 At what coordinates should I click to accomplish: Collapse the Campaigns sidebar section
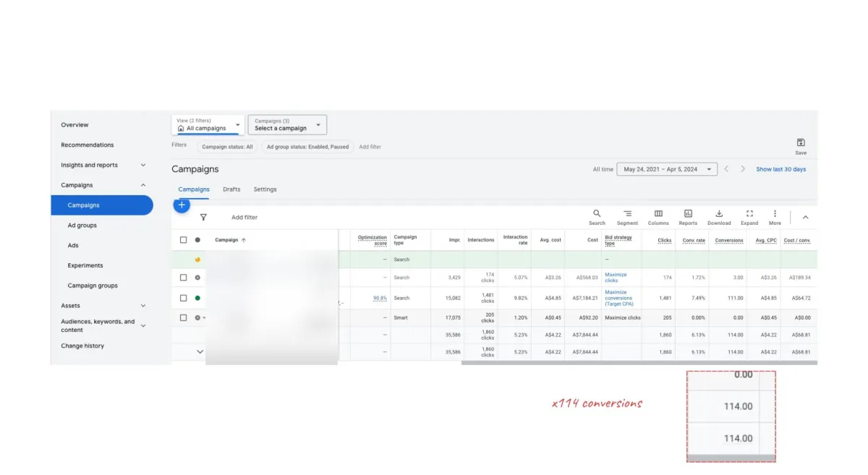click(x=143, y=185)
